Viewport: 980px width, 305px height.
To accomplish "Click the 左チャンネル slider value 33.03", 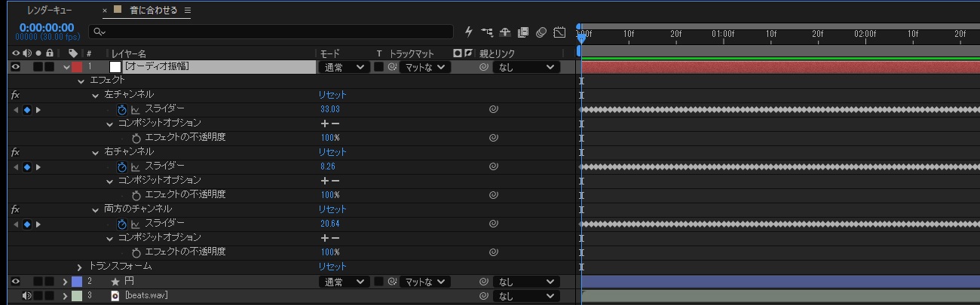I will [x=330, y=109].
